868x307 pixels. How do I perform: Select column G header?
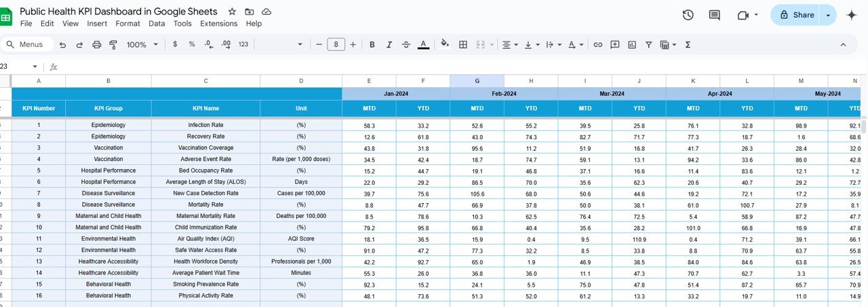pyautogui.click(x=477, y=81)
